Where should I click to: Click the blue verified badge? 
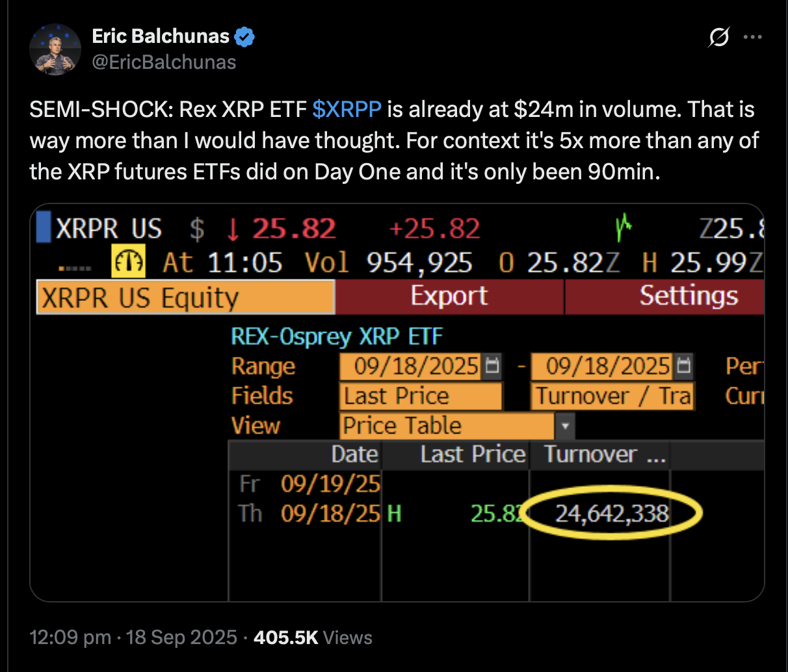[x=244, y=37]
